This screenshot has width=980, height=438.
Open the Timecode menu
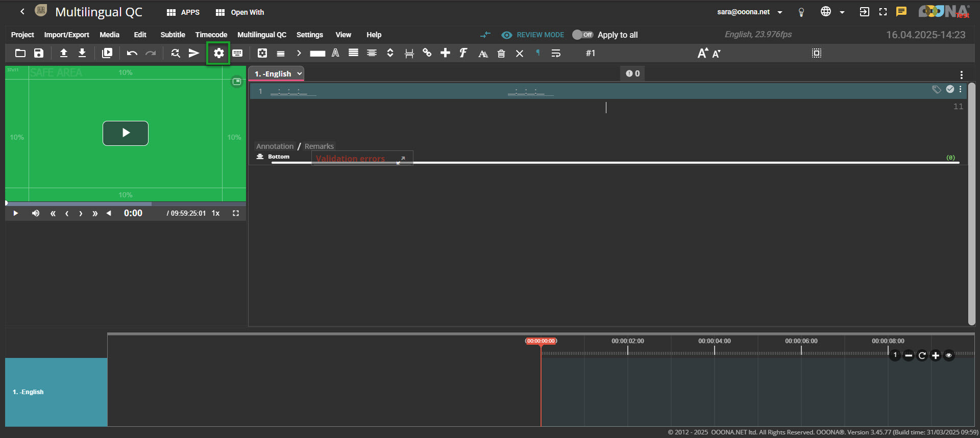click(211, 35)
